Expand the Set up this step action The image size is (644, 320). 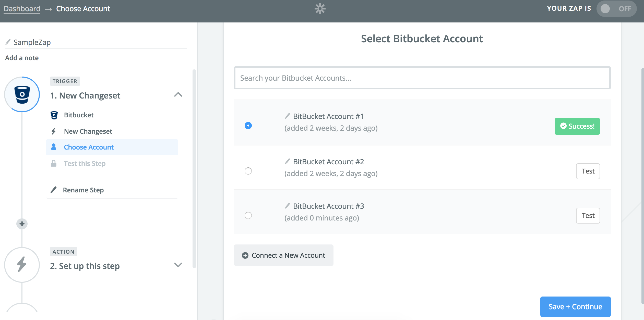pos(178,265)
